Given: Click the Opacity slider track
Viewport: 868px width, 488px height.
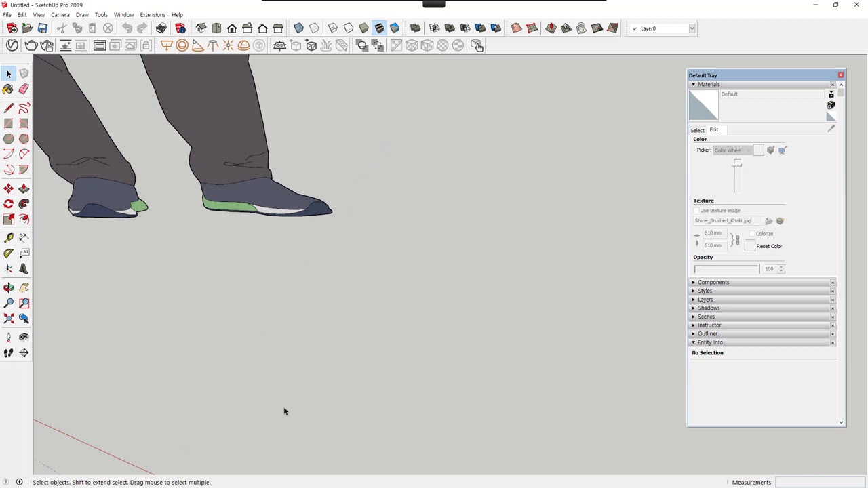Looking at the screenshot, I should pyautogui.click(x=726, y=269).
